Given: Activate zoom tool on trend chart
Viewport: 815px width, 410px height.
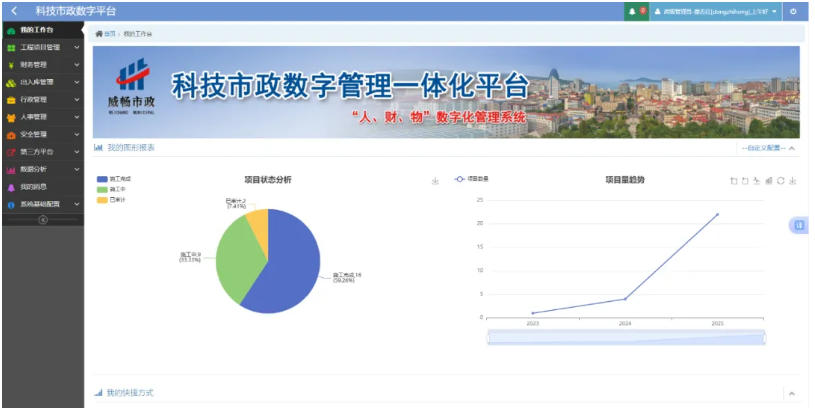Looking at the screenshot, I should (734, 181).
